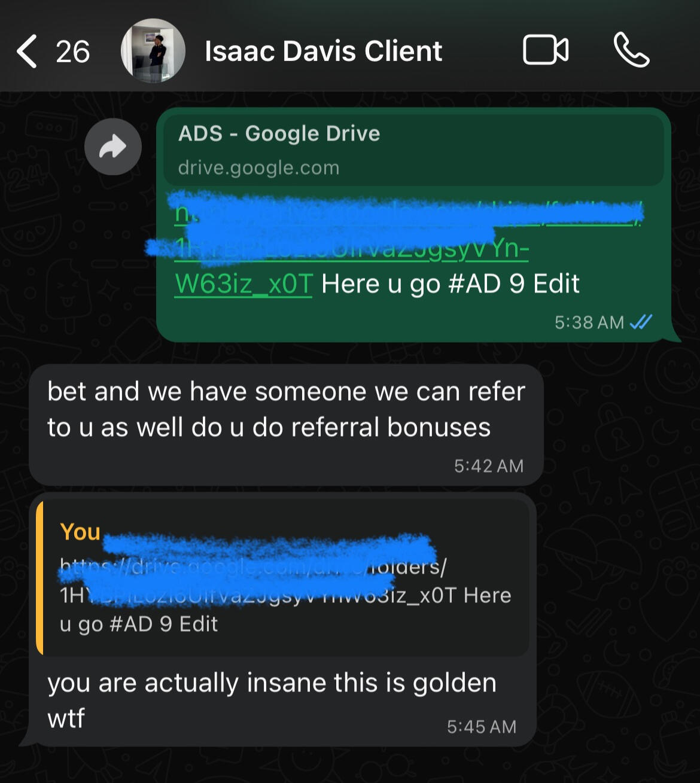Tap the 5:45 AM message timestamp
This screenshot has width=700, height=783.
pyautogui.click(x=482, y=727)
